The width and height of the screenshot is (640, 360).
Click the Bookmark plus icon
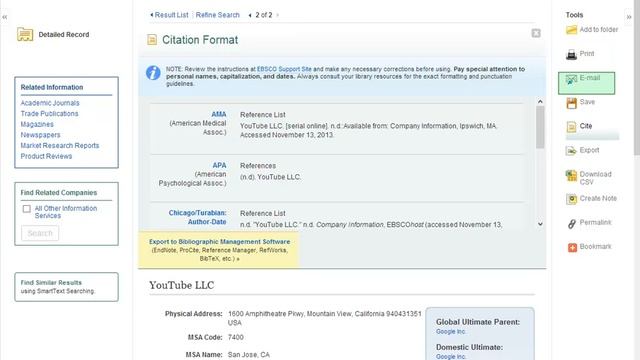pos(572,247)
